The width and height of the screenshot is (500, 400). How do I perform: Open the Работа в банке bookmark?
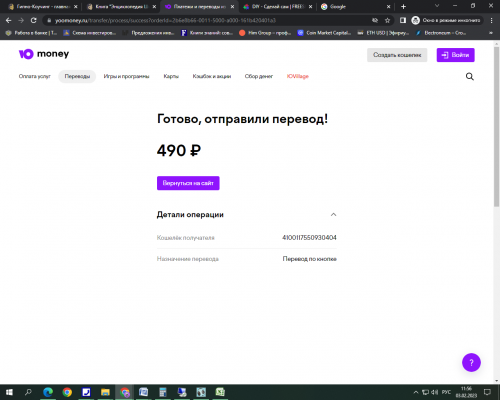pyautogui.click(x=32, y=33)
